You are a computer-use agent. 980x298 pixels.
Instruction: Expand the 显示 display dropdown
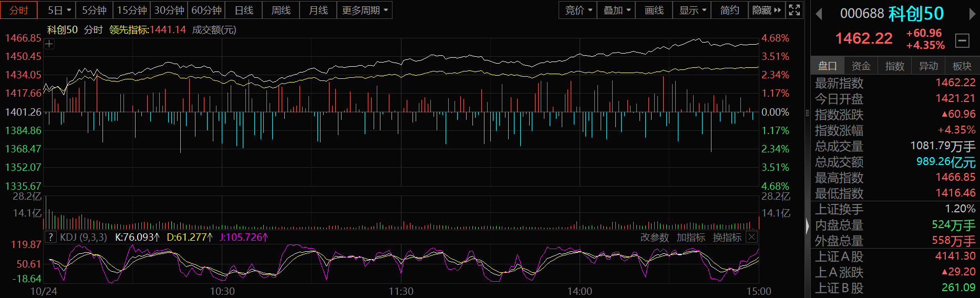[x=692, y=10]
